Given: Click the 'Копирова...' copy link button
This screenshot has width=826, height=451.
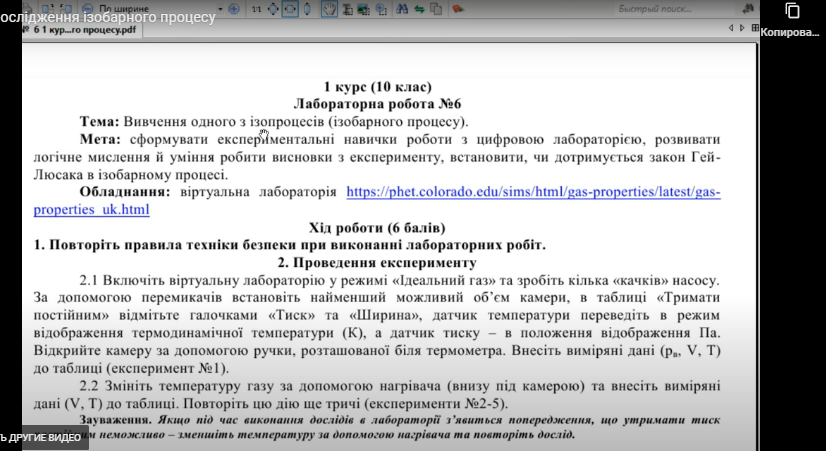Looking at the screenshot, I should click(792, 20).
